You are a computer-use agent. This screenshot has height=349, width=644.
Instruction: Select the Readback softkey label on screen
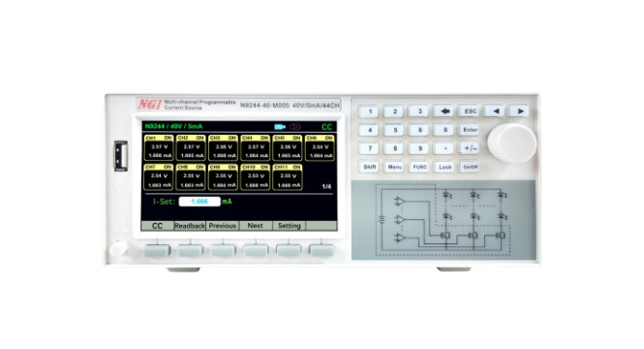[x=190, y=226]
